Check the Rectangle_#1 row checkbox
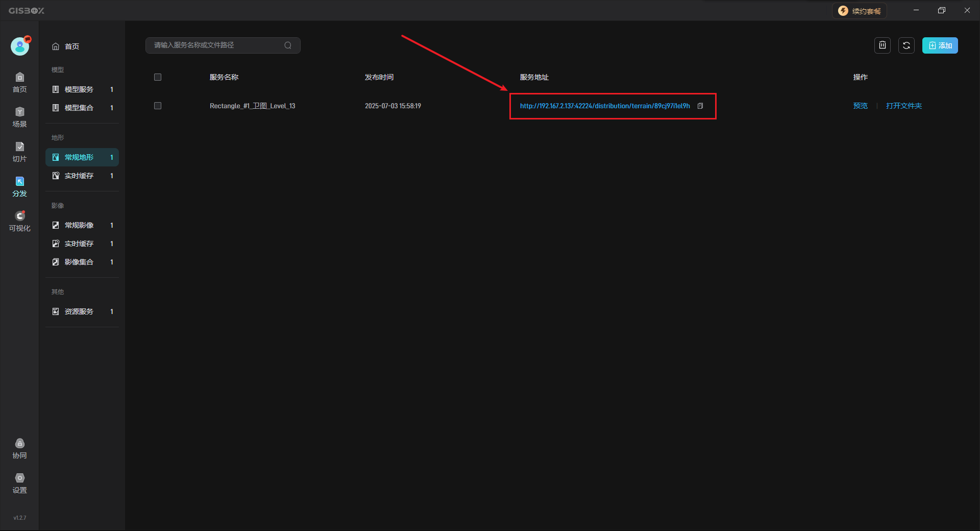Image resolution: width=980 pixels, height=531 pixels. (x=158, y=106)
